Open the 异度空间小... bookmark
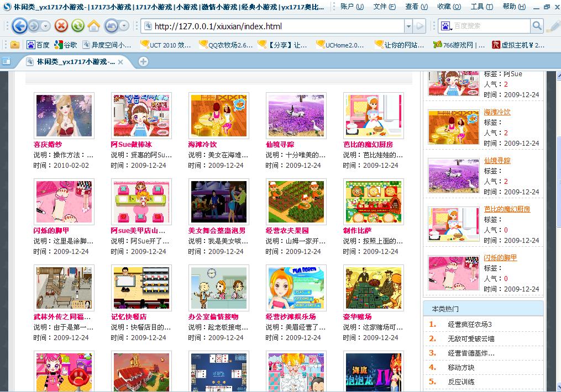Image resolution: width=561 pixels, height=392 pixels. (107, 45)
